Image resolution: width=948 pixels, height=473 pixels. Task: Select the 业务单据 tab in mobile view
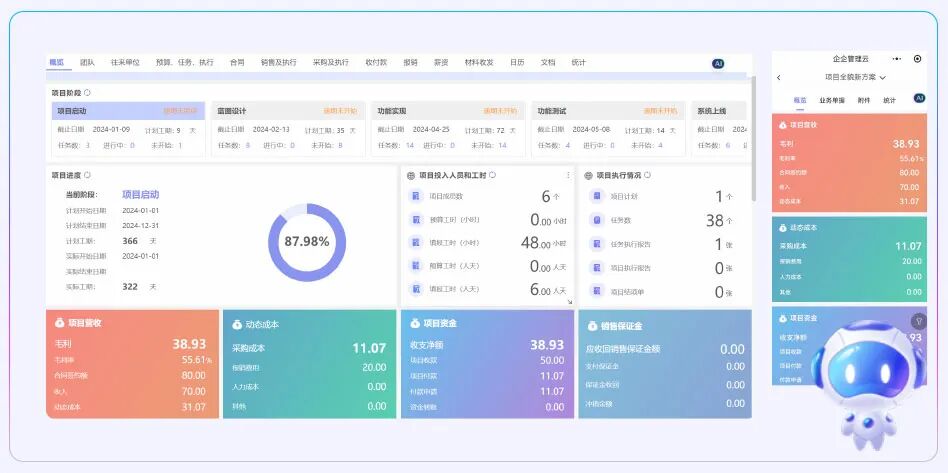pyautogui.click(x=832, y=100)
